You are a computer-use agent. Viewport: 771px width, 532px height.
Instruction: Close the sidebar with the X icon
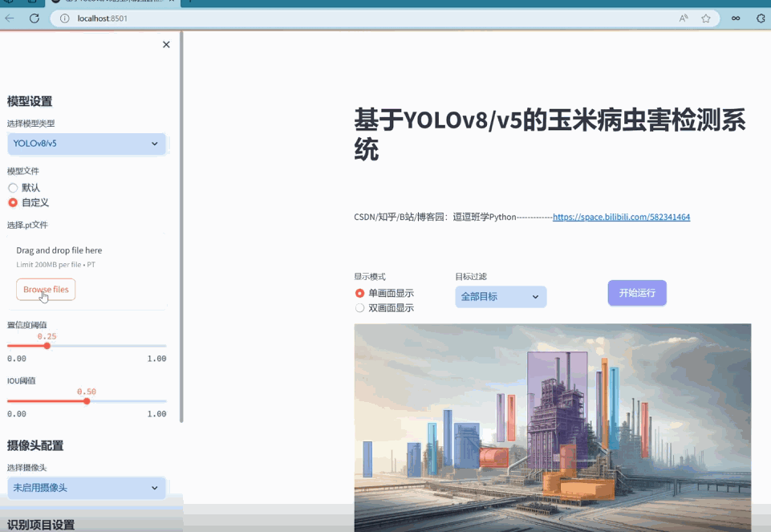[x=166, y=44]
